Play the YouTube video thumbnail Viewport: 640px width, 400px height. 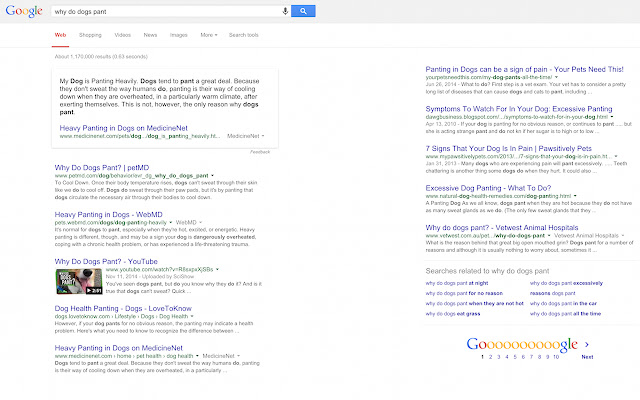point(79,281)
